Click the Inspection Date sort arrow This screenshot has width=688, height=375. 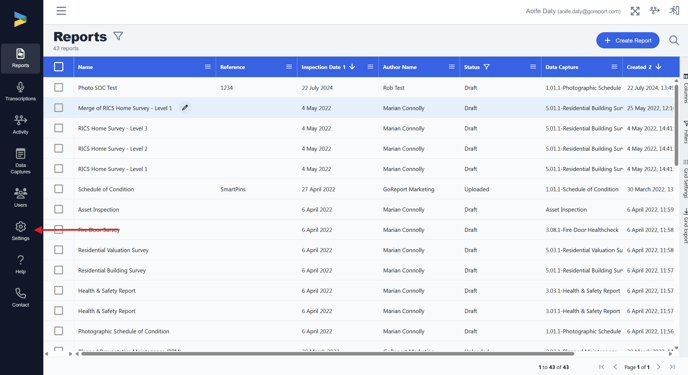[352, 67]
